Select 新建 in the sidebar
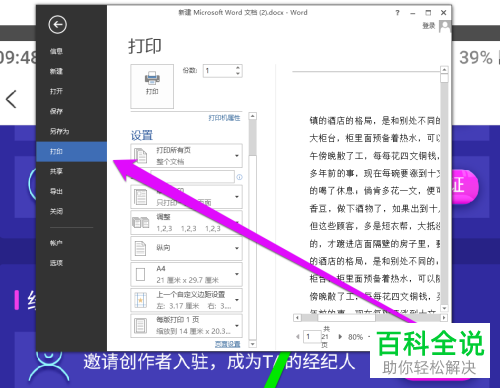 point(56,71)
